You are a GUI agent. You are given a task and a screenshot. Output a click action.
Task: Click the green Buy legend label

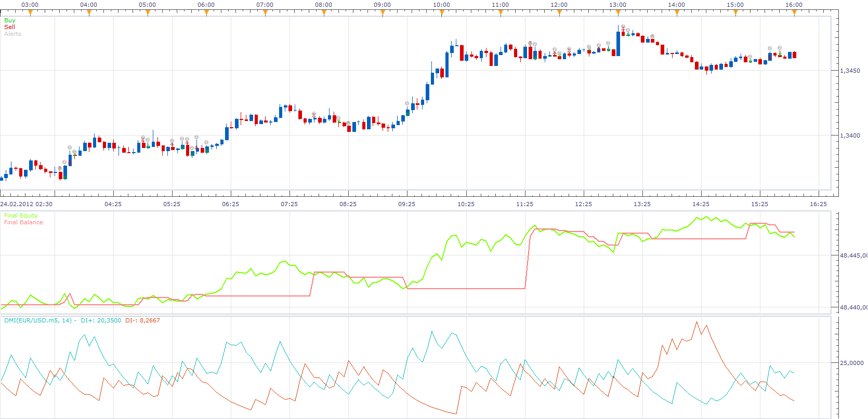click(10, 20)
